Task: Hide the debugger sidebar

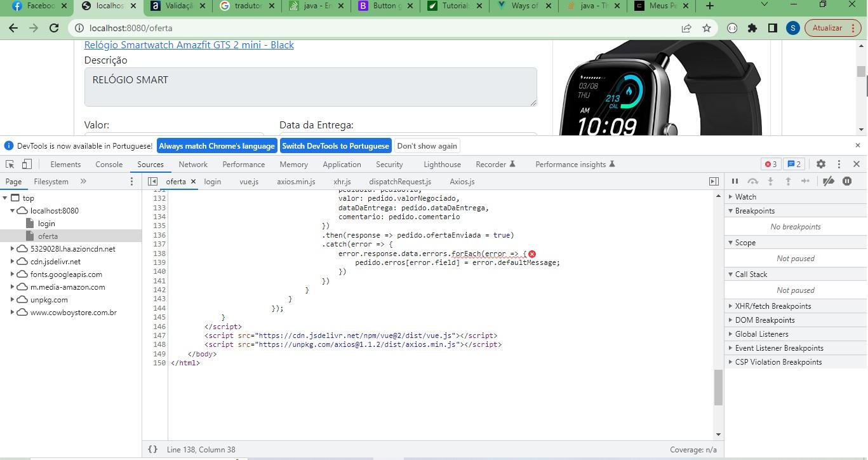Action: [x=714, y=181]
